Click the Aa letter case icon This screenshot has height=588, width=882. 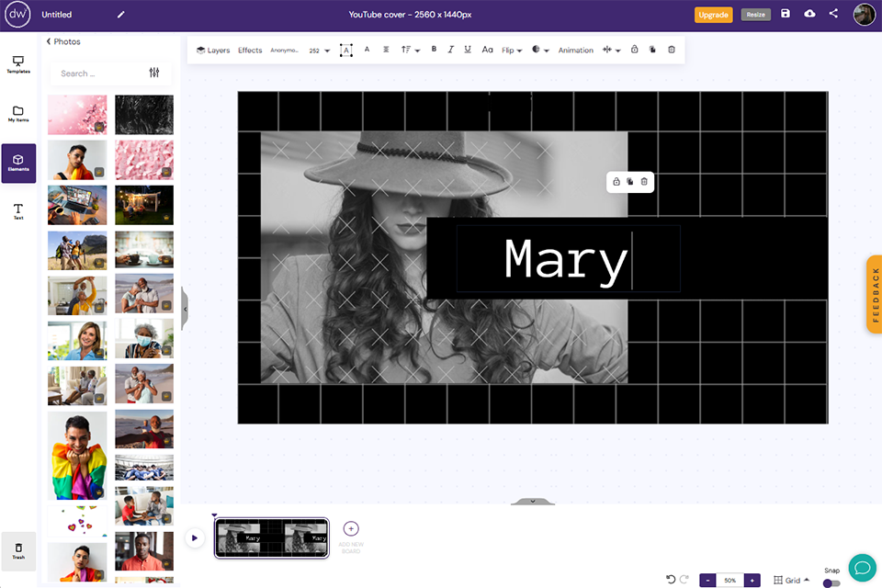point(487,50)
